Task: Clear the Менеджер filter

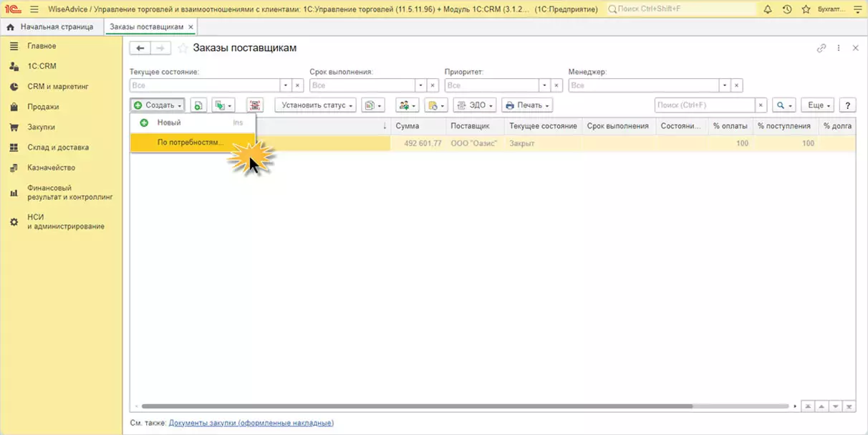Action: tap(737, 85)
